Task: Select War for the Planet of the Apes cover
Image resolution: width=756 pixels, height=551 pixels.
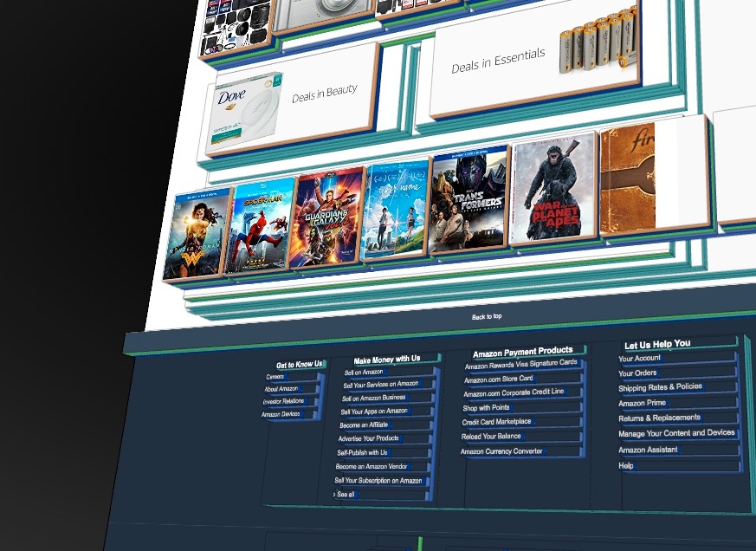Action: pos(554,188)
